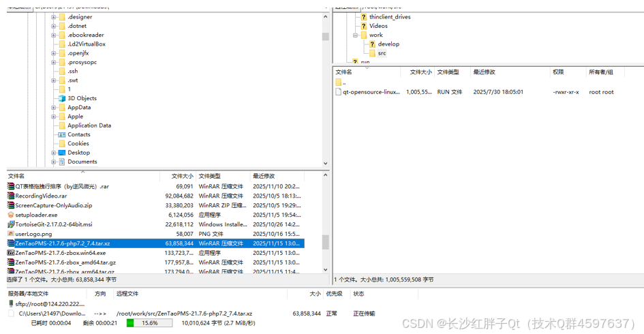Click the local tree vertical scrollbar thumb

(x=325, y=37)
